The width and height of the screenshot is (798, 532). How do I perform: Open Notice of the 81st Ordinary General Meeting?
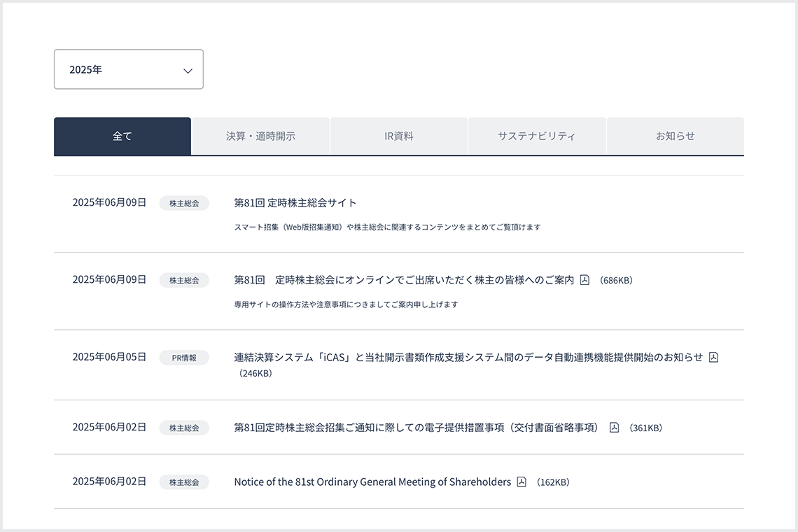(x=372, y=482)
